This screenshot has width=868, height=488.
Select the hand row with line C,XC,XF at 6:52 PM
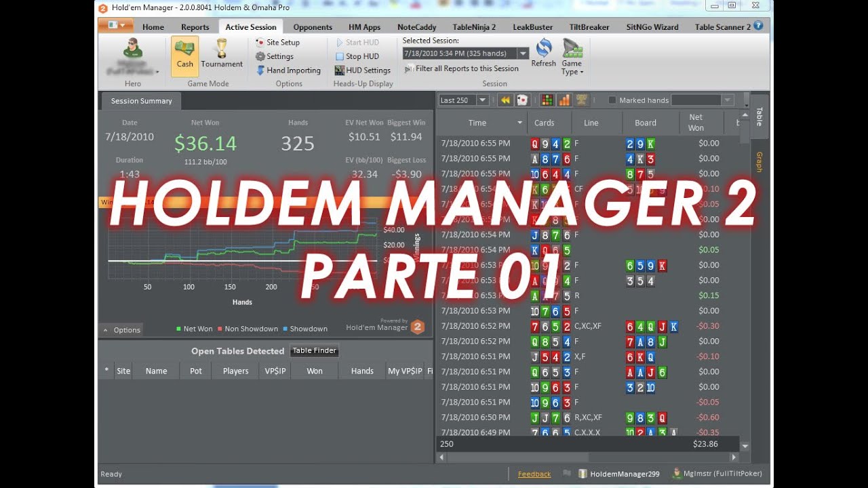pyautogui.click(x=589, y=326)
